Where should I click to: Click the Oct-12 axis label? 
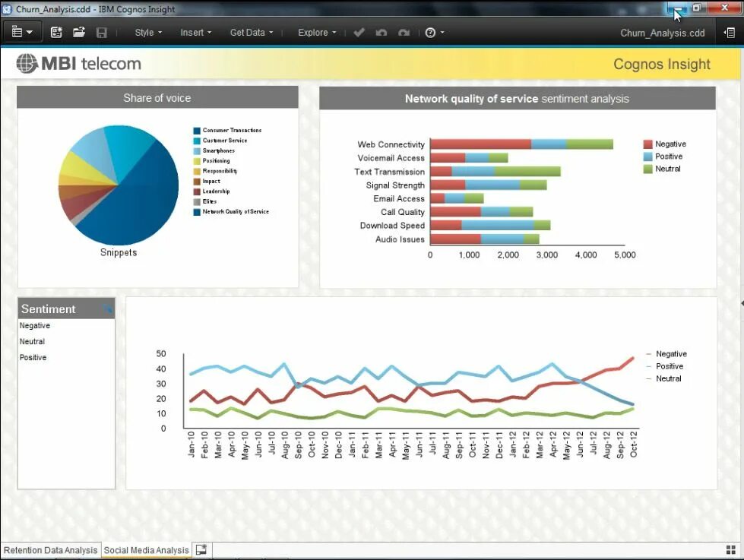tap(634, 445)
